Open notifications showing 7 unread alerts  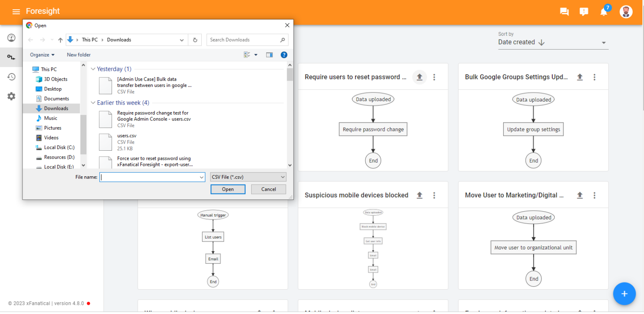point(604,13)
